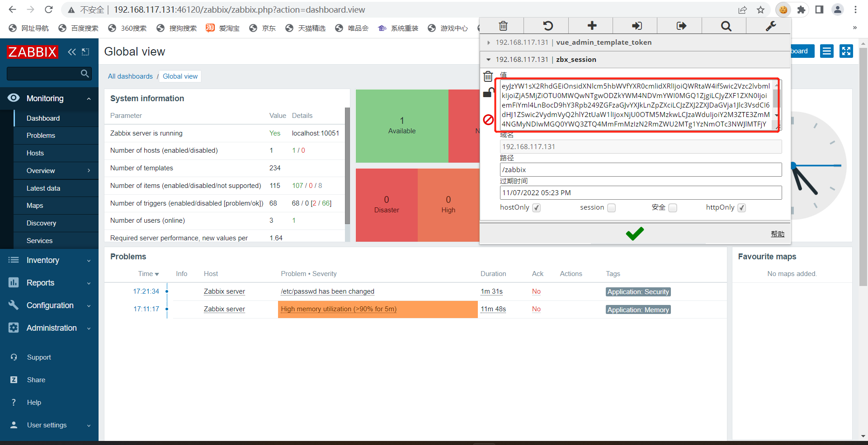Screen dimensions: 868x445
Task: Disable the httpOnly checkbox
Action: 741,208
